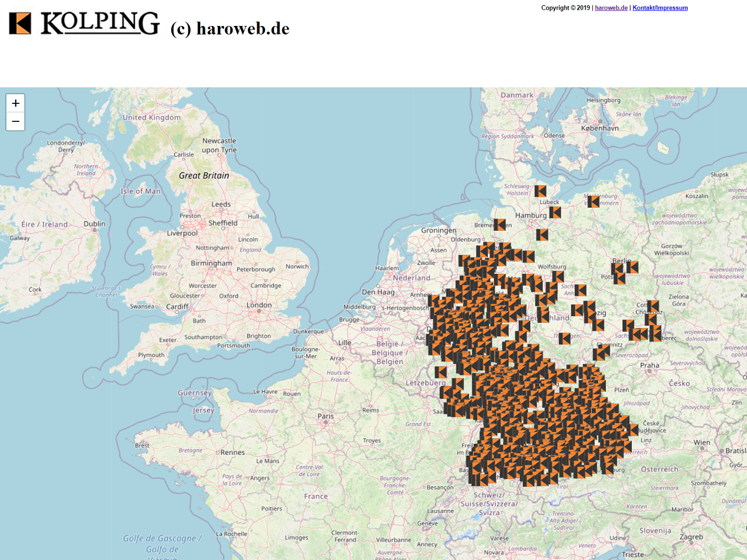The width and height of the screenshot is (747, 560).
Task: Click the London label on the map
Action: coord(259,305)
